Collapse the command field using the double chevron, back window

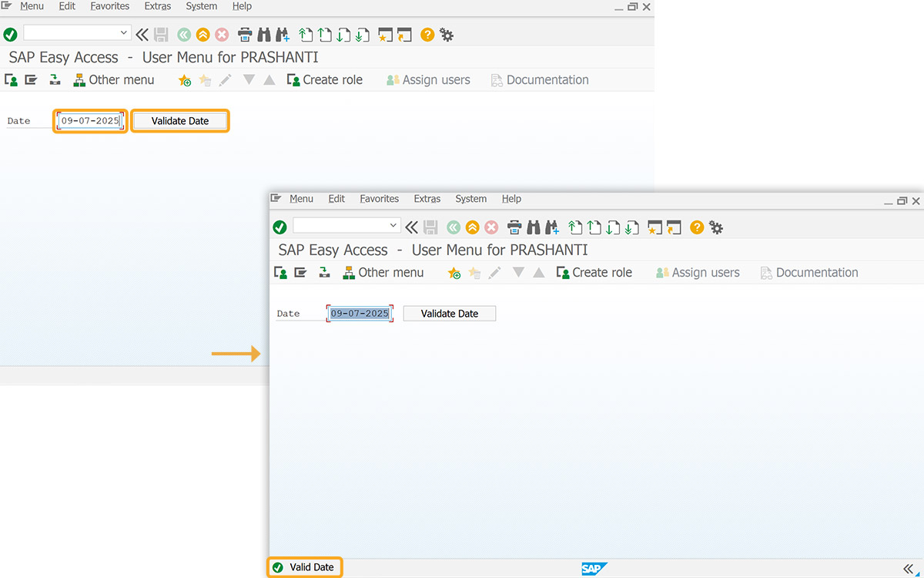coord(142,35)
